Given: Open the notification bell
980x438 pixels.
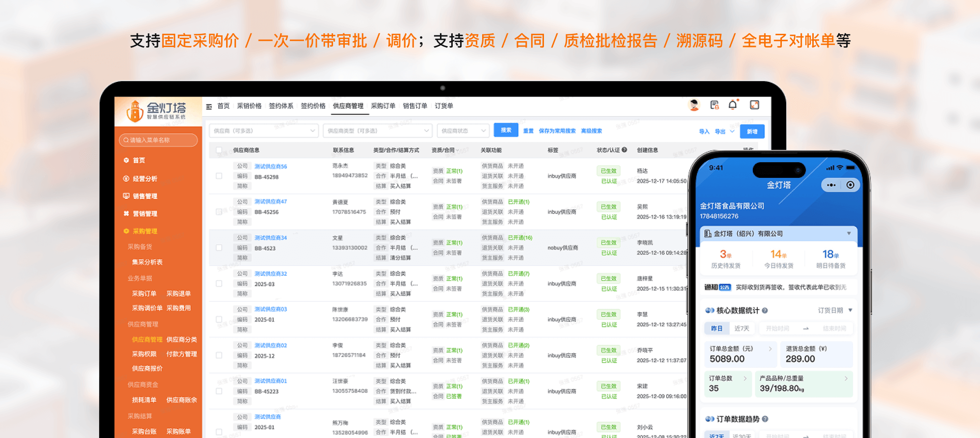Looking at the screenshot, I should (733, 105).
